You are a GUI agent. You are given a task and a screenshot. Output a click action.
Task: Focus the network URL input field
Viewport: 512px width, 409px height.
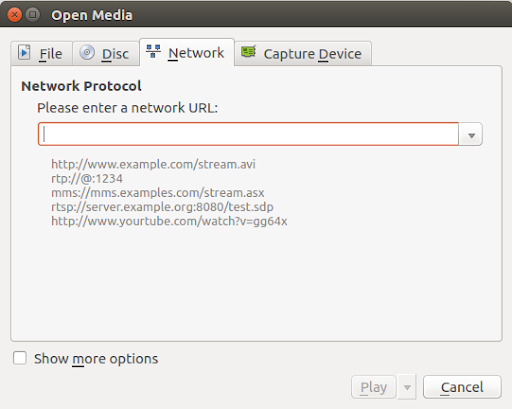click(x=248, y=134)
